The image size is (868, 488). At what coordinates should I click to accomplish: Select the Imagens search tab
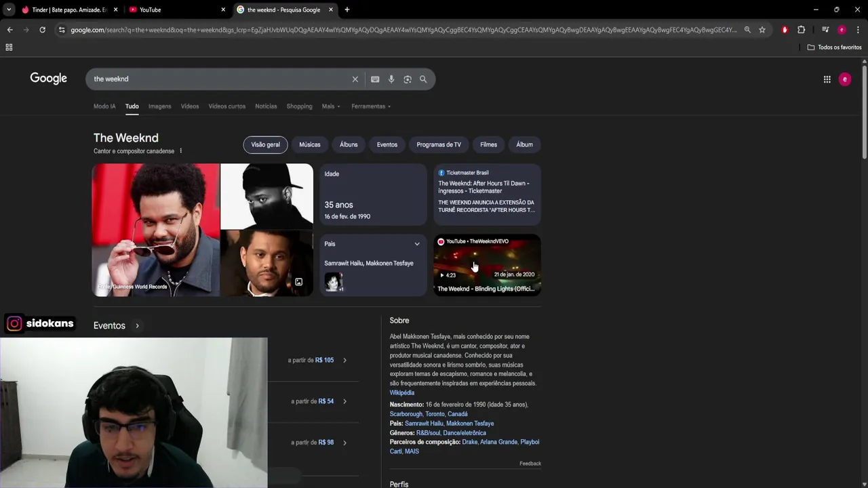coord(160,106)
